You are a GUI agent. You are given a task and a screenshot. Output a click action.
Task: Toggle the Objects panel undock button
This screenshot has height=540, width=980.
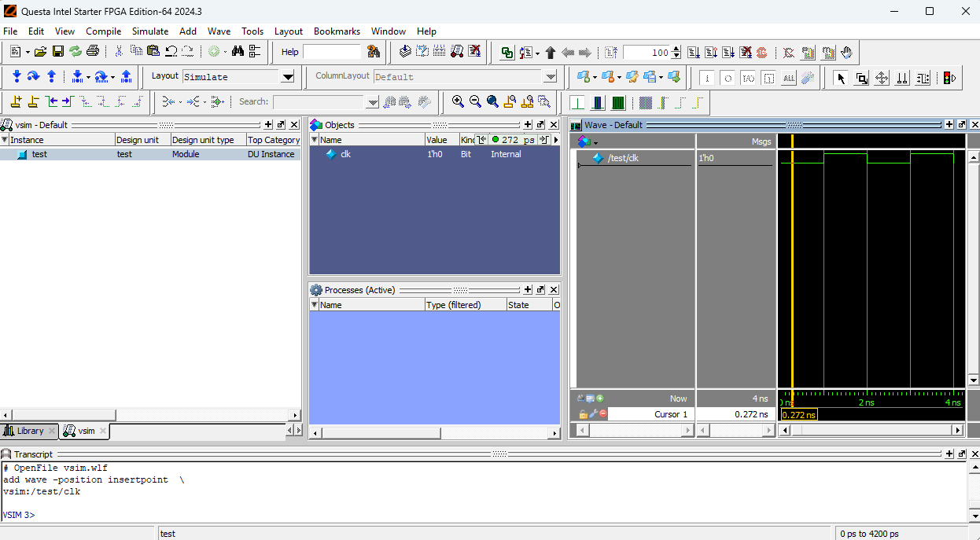point(540,125)
